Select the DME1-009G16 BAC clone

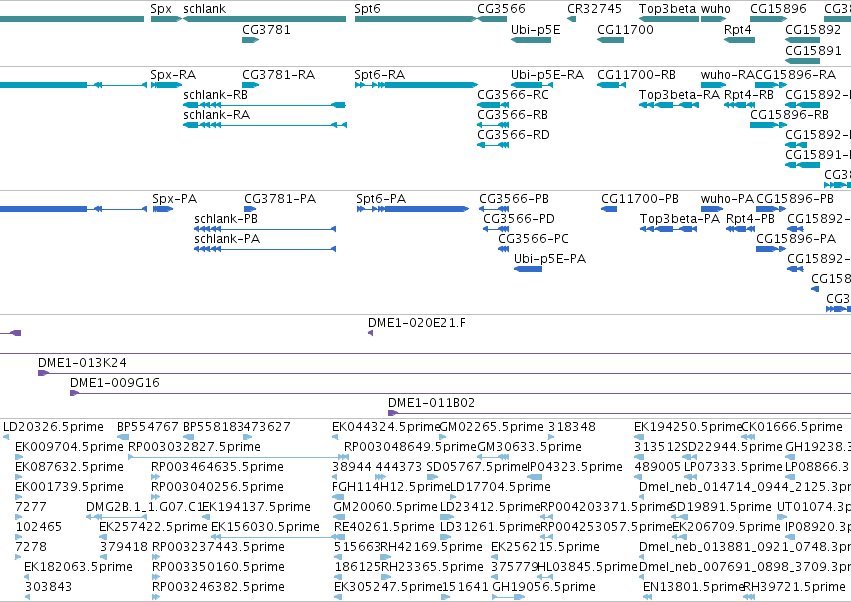click(460, 393)
